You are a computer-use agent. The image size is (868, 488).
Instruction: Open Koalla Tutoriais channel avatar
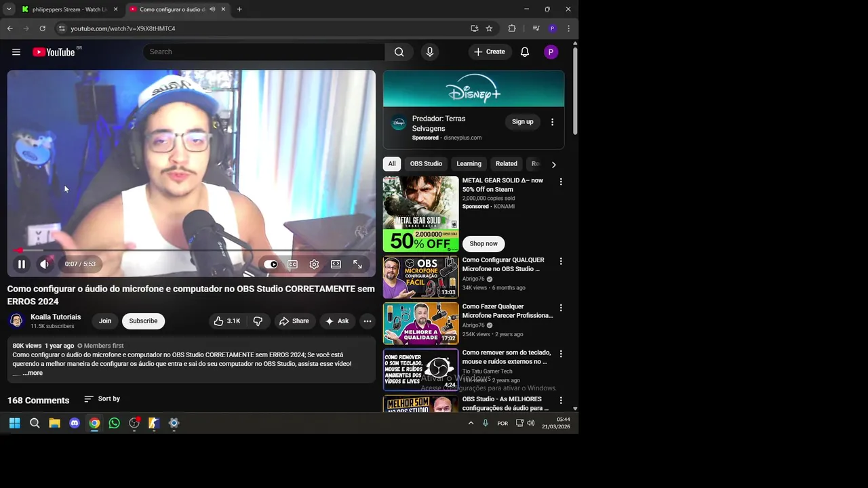16,321
